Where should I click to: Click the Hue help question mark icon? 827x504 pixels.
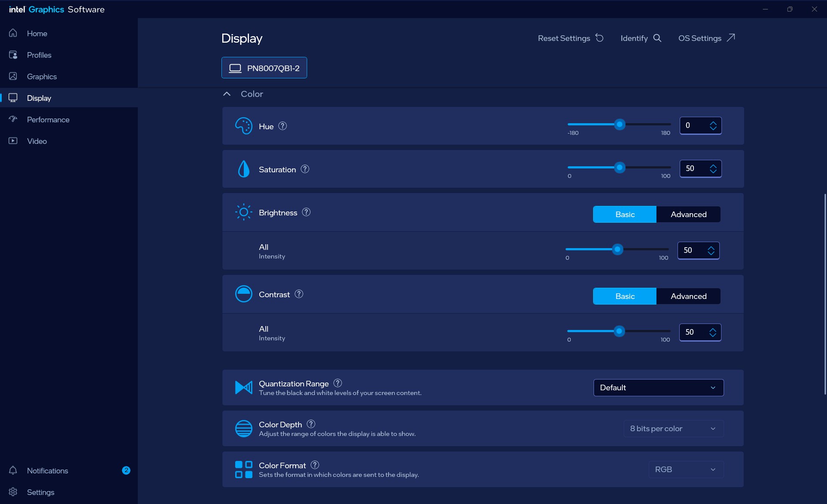(283, 126)
